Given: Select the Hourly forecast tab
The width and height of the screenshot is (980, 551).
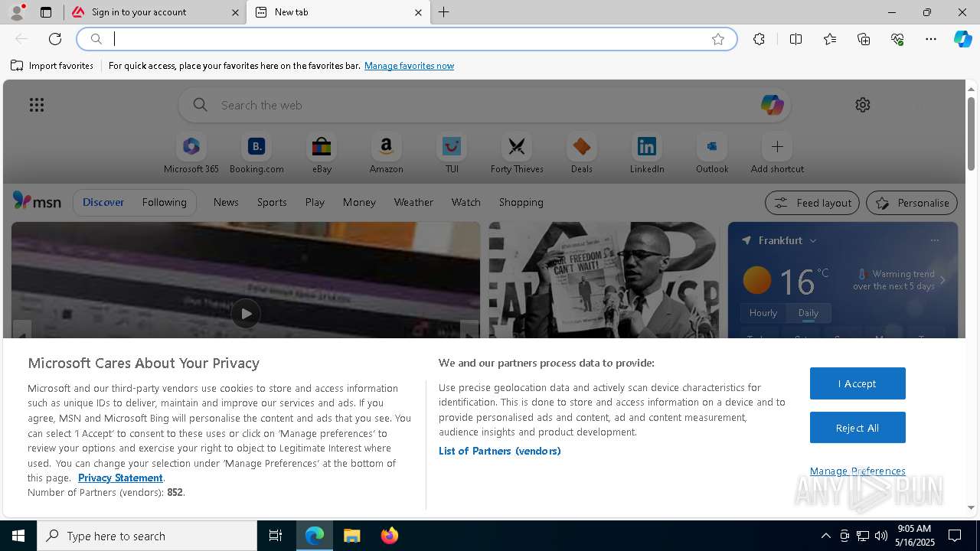Looking at the screenshot, I should pos(763,313).
